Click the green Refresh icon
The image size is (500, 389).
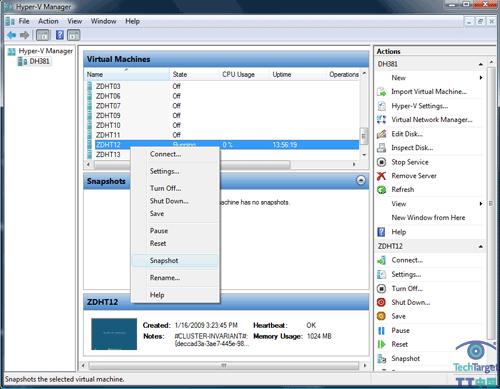(381, 190)
